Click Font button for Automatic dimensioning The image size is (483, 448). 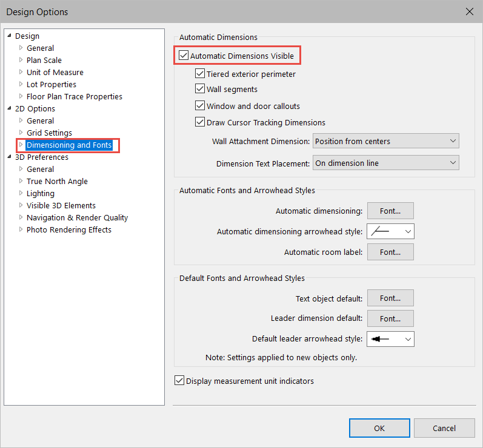[390, 211]
